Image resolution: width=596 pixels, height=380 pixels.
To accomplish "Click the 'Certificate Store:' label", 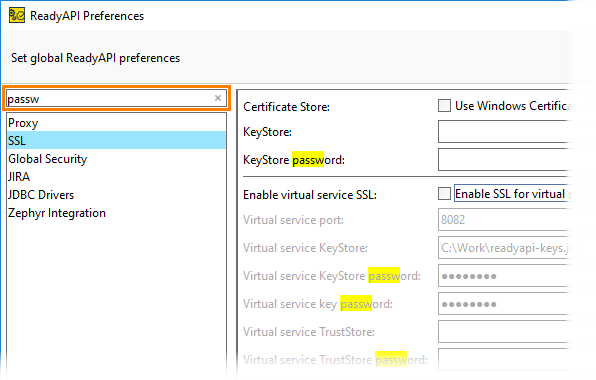I will click(286, 107).
